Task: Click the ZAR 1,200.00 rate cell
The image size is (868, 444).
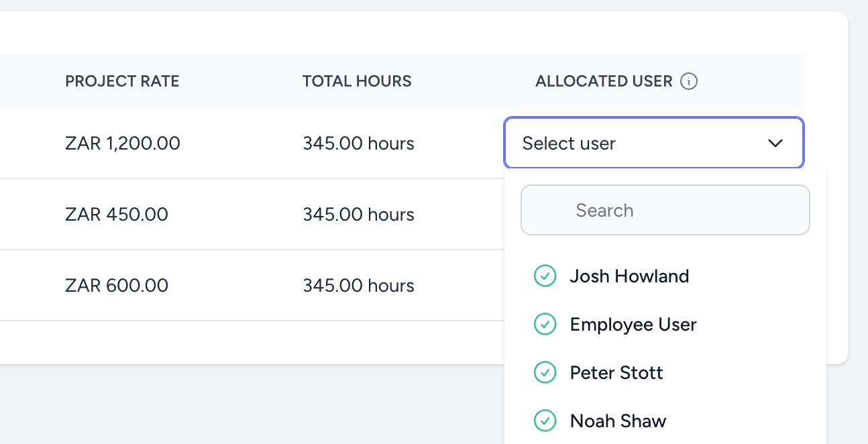Action: point(123,143)
